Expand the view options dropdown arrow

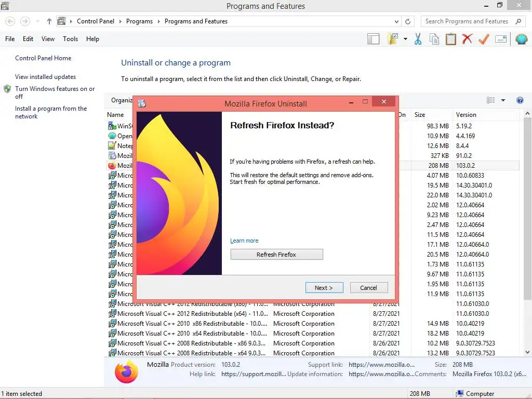coord(503,100)
